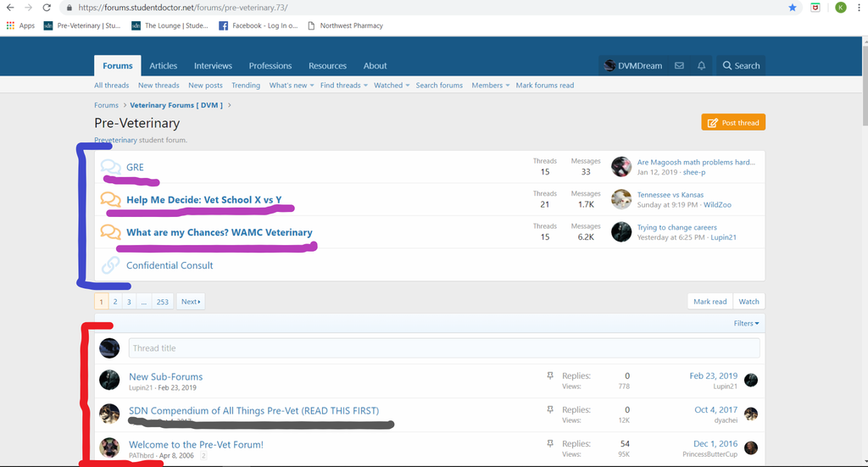Expand the What's new dropdown arrow
The height and width of the screenshot is (467, 868).
point(311,86)
